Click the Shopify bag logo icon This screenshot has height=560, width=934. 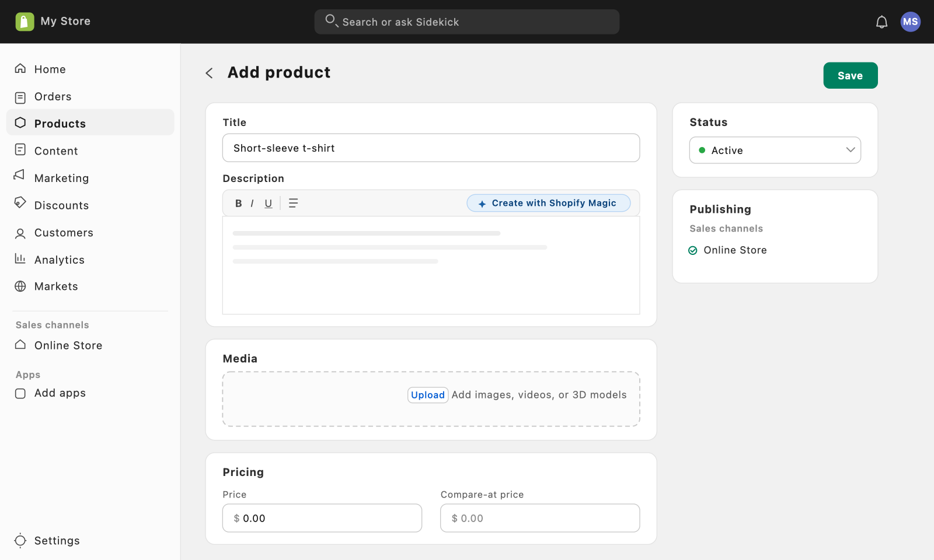[25, 22]
